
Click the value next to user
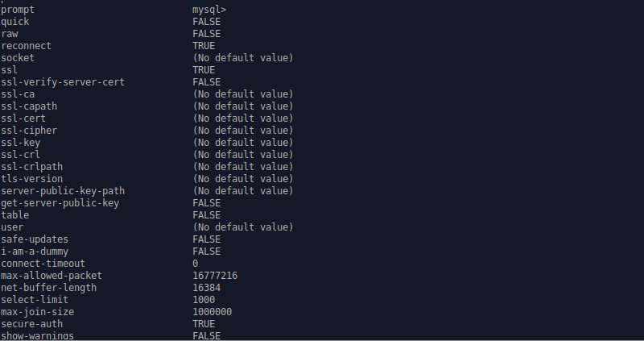[242, 227]
